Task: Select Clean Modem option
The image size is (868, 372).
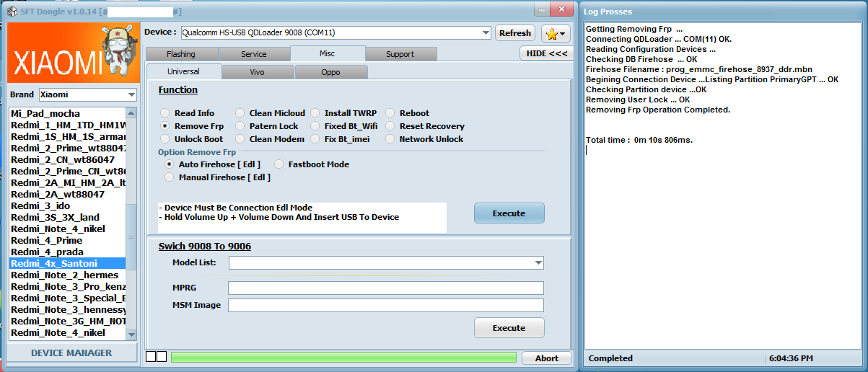Action: (240, 139)
